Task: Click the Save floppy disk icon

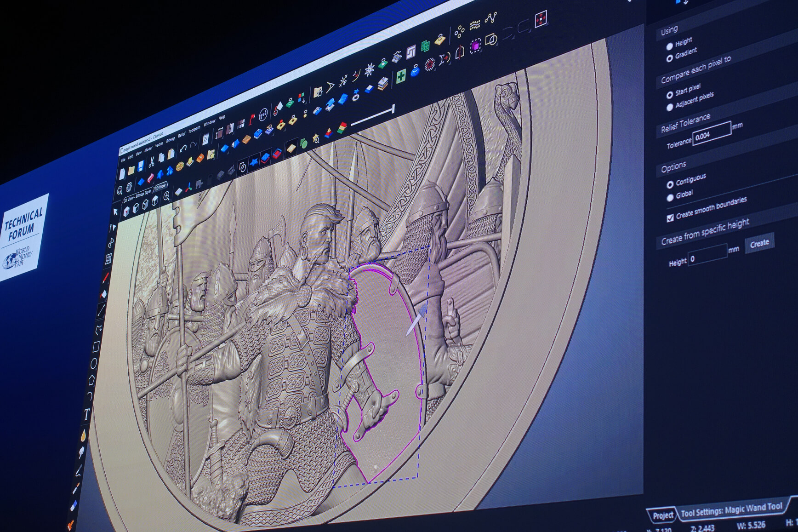Action: coord(141,166)
